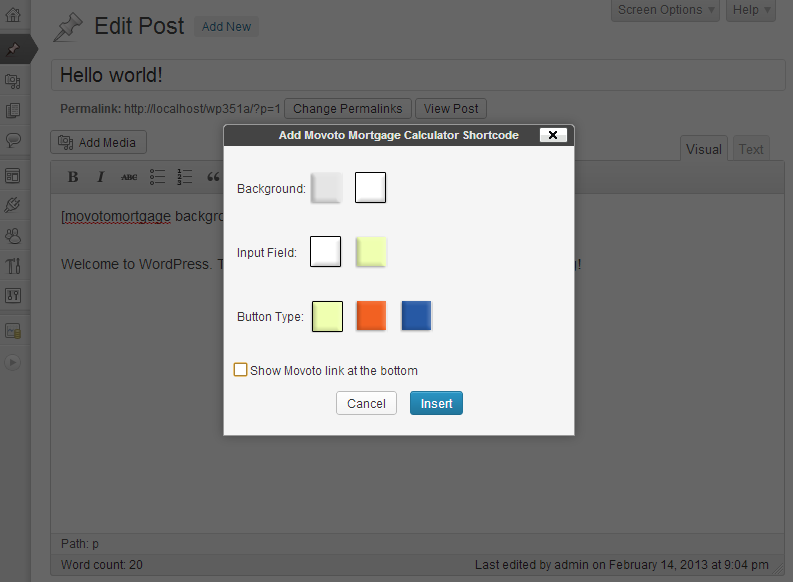
Task: Open the Movoto plugin sidebar icon
Action: (13, 331)
